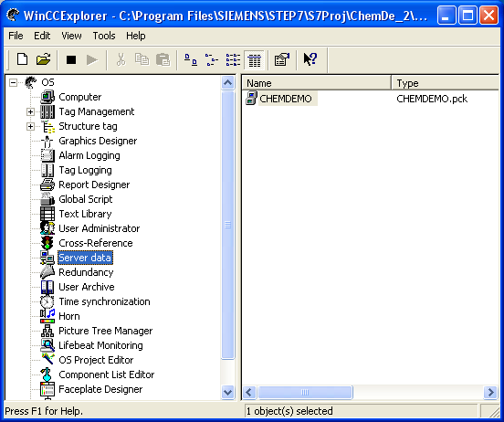Select Server data in the tree

[x=85, y=258]
